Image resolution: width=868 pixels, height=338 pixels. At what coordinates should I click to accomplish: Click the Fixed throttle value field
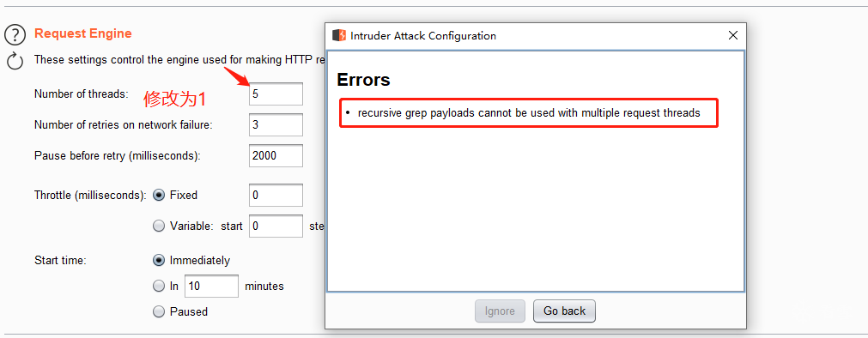[x=276, y=196]
